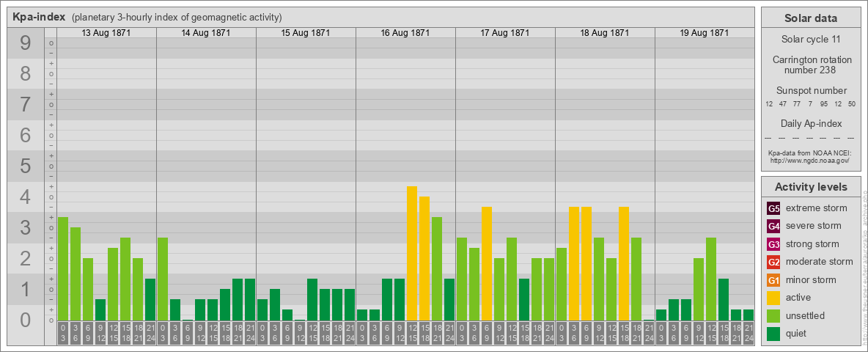This screenshot has width=868, height=352.
Task: Click the 13 Aug 1871 date header
Action: (x=106, y=33)
